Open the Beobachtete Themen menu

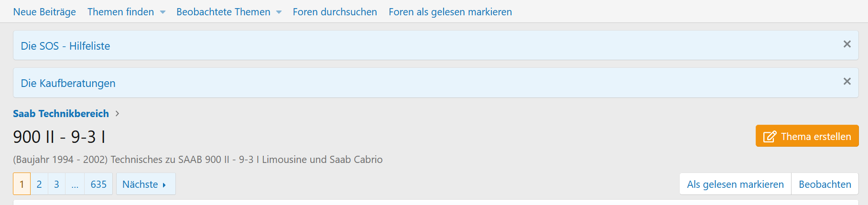(223, 12)
